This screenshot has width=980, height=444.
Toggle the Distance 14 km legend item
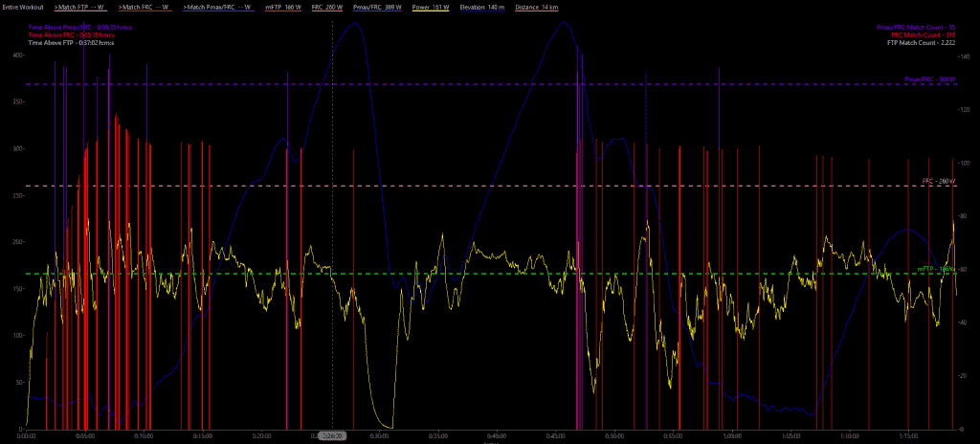[x=537, y=7]
